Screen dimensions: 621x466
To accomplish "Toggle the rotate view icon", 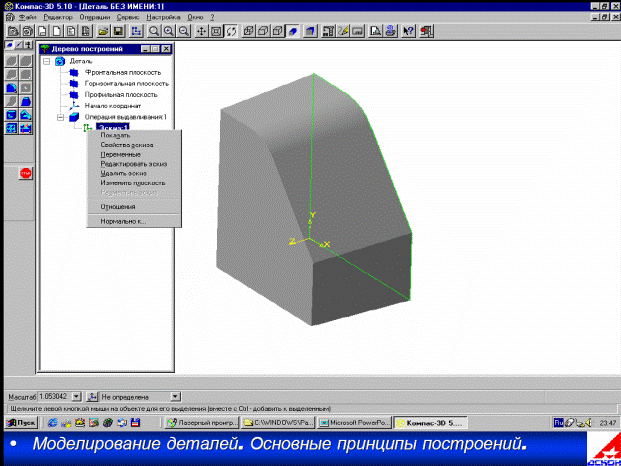I will click(231, 31).
